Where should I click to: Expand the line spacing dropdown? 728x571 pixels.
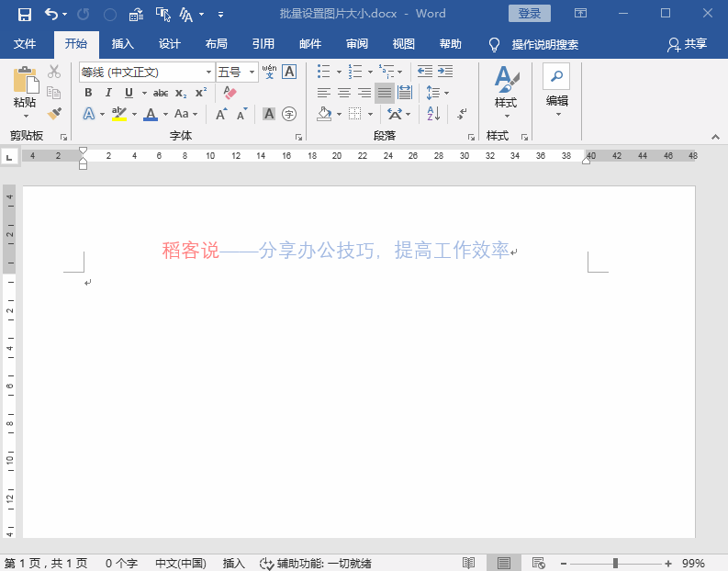(x=447, y=93)
